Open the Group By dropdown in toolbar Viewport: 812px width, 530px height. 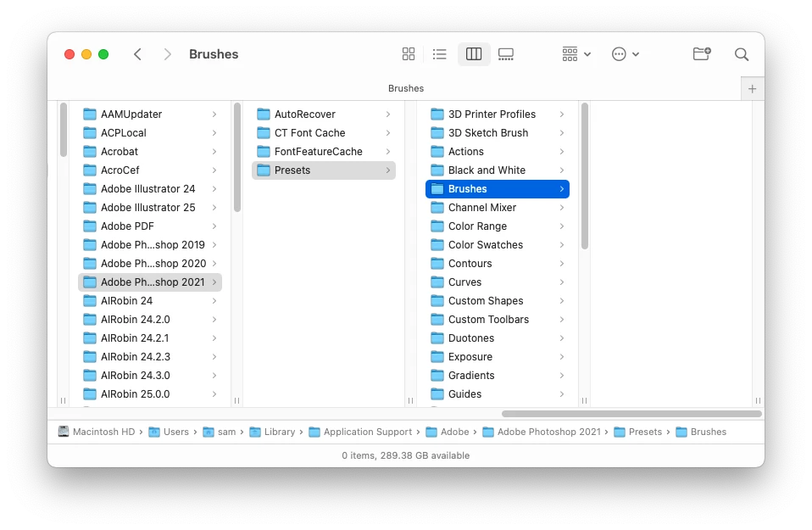(576, 54)
